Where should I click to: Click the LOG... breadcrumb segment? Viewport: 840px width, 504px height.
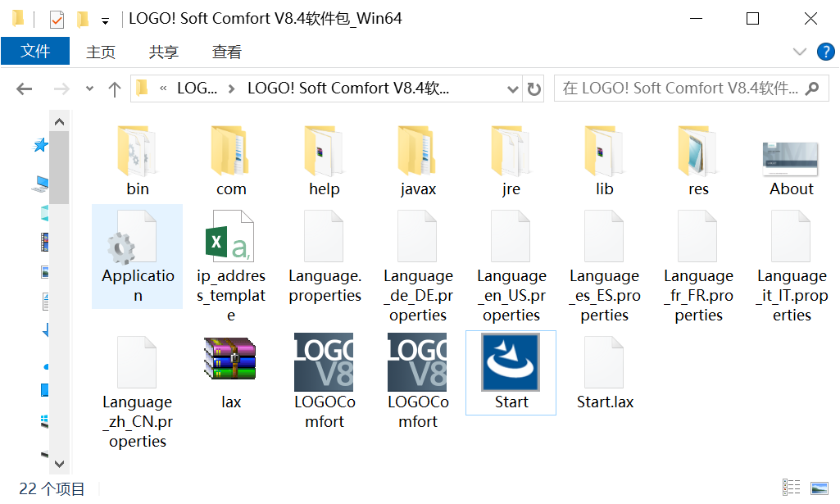click(x=198, y=89)
